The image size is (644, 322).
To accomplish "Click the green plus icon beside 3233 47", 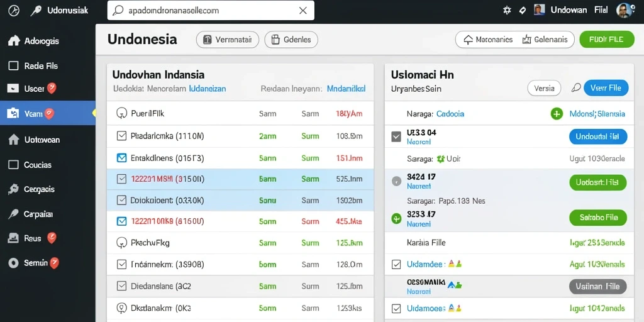I will [x=396, y=218].
